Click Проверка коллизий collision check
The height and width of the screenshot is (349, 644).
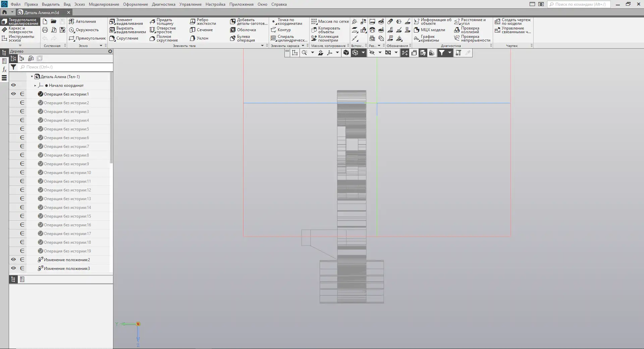[x=467, y=30]
